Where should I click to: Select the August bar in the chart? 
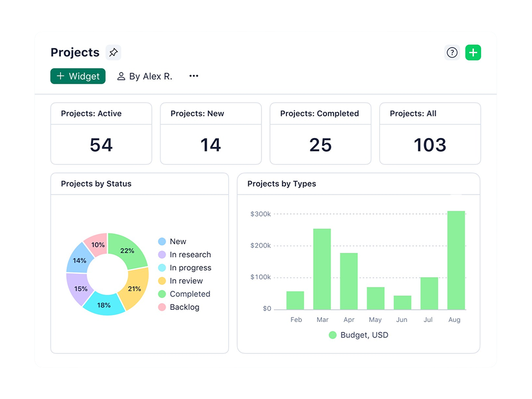[456, 260]
